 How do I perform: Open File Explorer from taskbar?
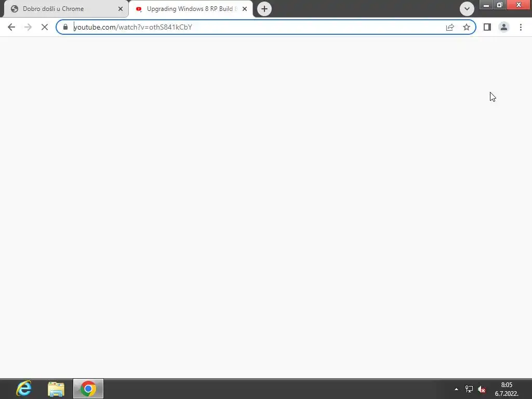56,389
